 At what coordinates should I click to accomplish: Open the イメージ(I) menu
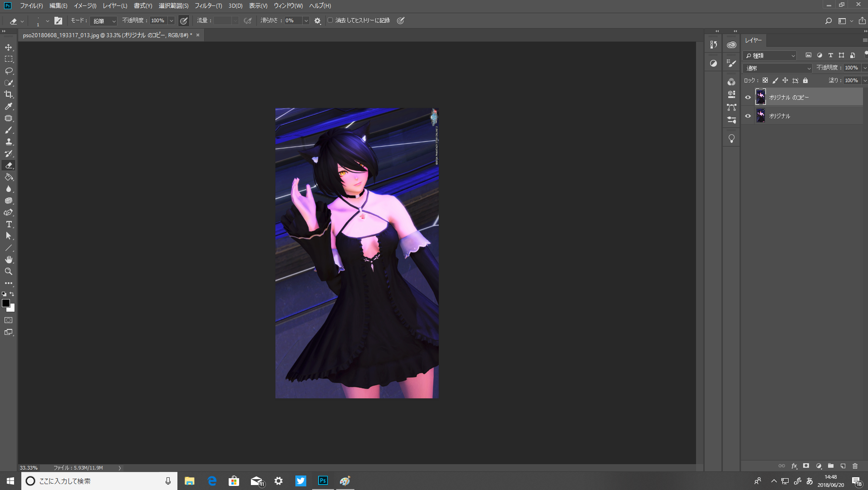85,6
